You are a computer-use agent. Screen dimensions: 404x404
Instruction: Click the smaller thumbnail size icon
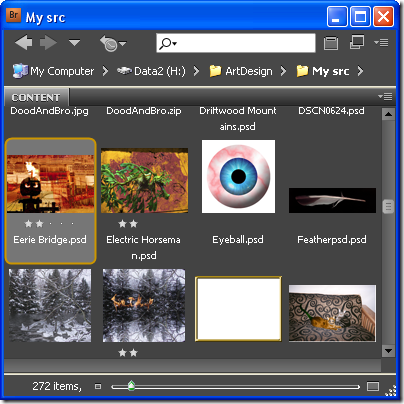coord(98,387)
